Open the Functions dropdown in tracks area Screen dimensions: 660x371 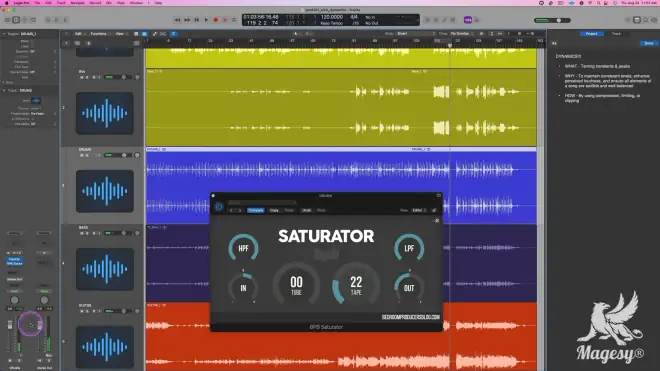pos(100,34)
